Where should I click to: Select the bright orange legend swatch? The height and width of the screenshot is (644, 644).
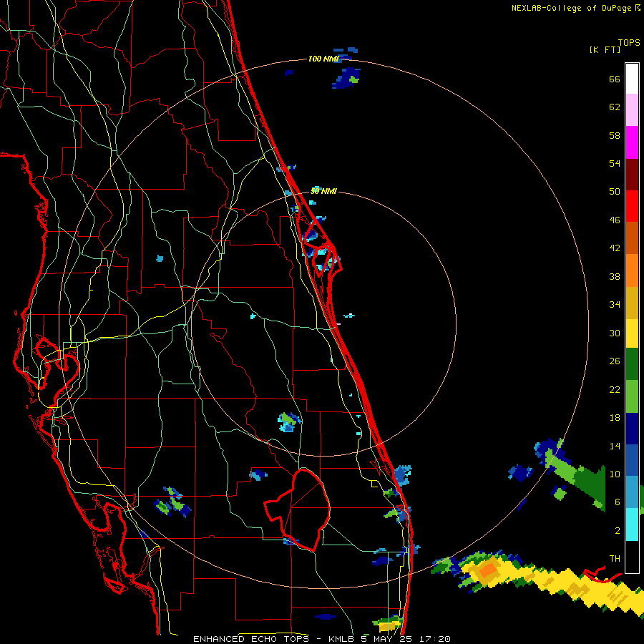pos(632,270)
